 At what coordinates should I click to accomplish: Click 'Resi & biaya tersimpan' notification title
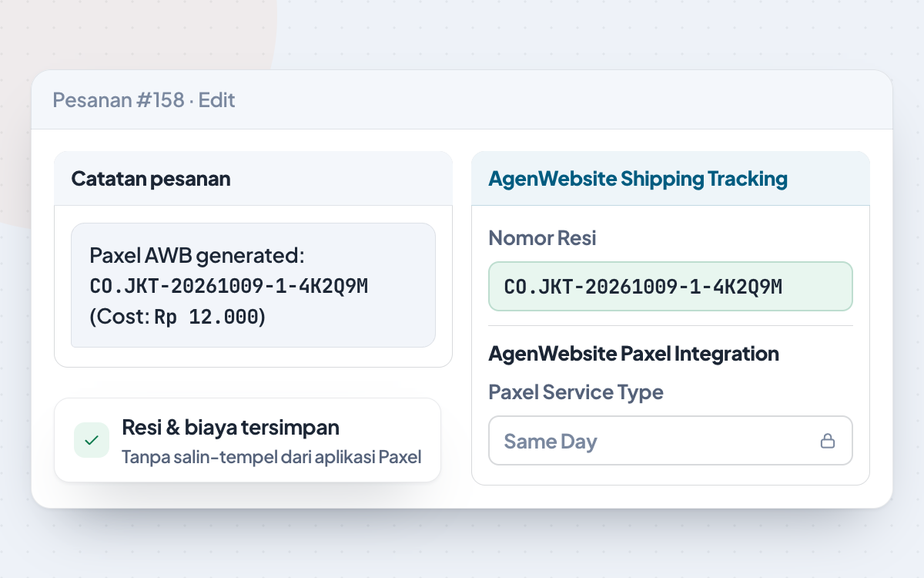click(231, 427)
